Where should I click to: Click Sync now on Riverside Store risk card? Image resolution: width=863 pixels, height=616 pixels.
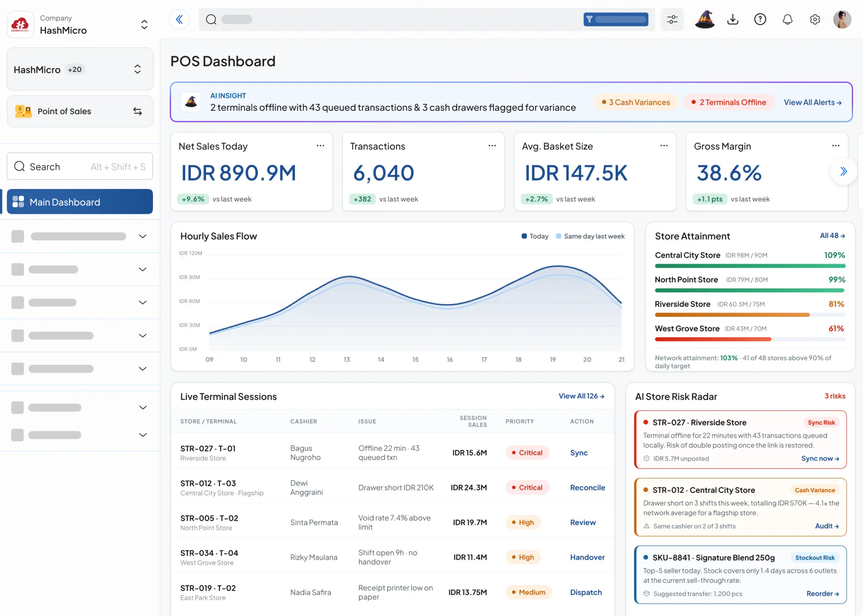(x=820, y=458)
